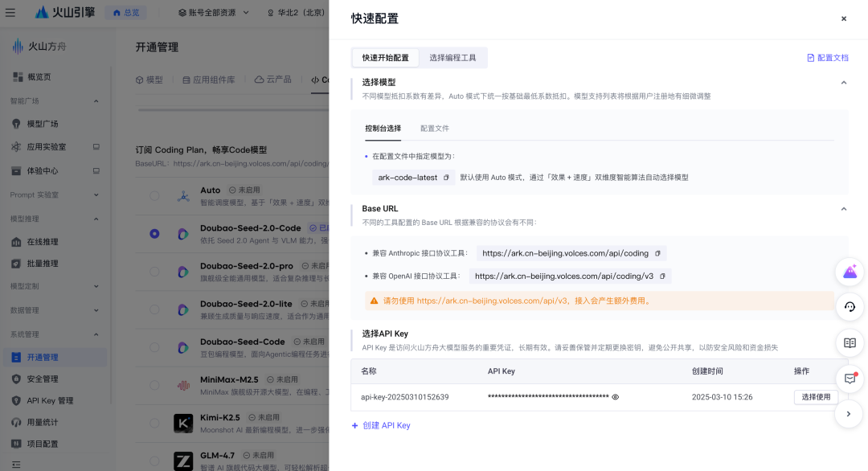The width and height of the screenshot is (868, 471).
Task: Open the hamburger menu at top left
Action: coord(10,12)
